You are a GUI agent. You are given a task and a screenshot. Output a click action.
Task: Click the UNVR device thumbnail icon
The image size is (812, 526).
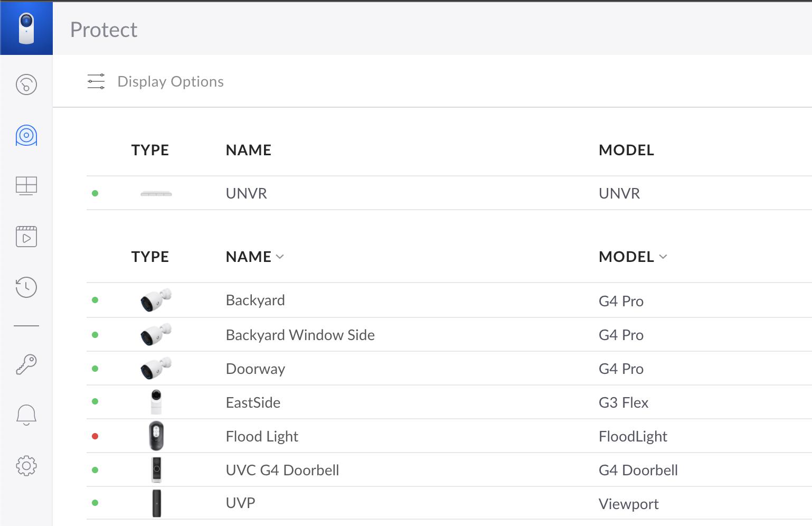tap(156, 194)
